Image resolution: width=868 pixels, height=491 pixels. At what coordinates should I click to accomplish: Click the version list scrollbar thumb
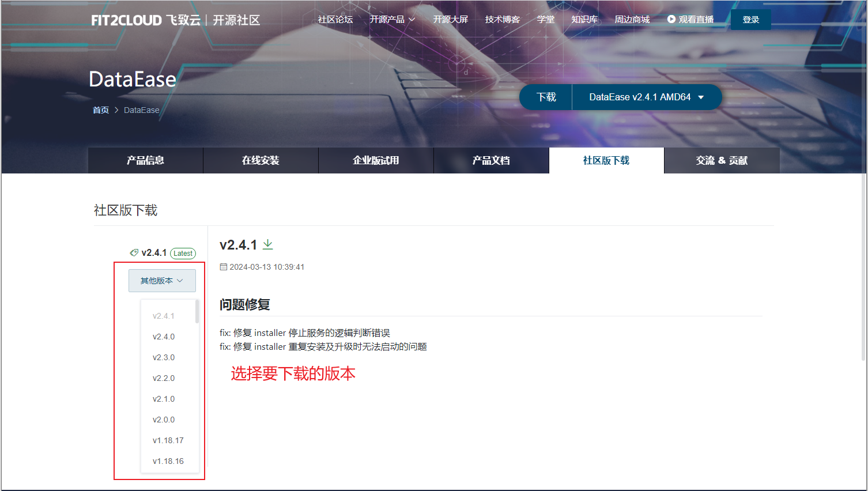(x=197, y=312)
